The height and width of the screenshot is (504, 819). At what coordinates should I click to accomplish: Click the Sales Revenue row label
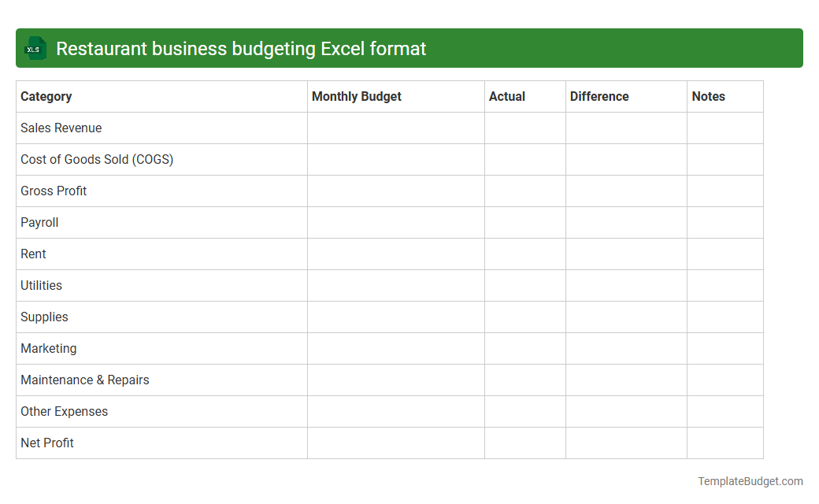(61, 128)
